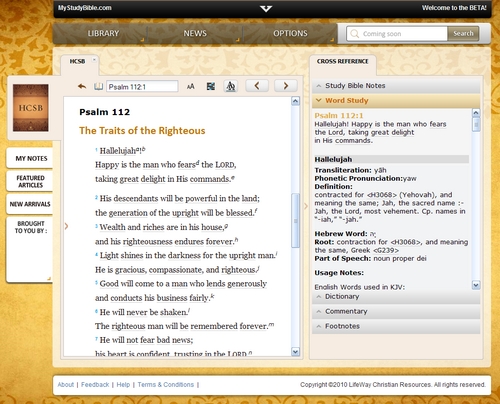
Task: Open the OPTIONS menu
Action: click(290, 33)
